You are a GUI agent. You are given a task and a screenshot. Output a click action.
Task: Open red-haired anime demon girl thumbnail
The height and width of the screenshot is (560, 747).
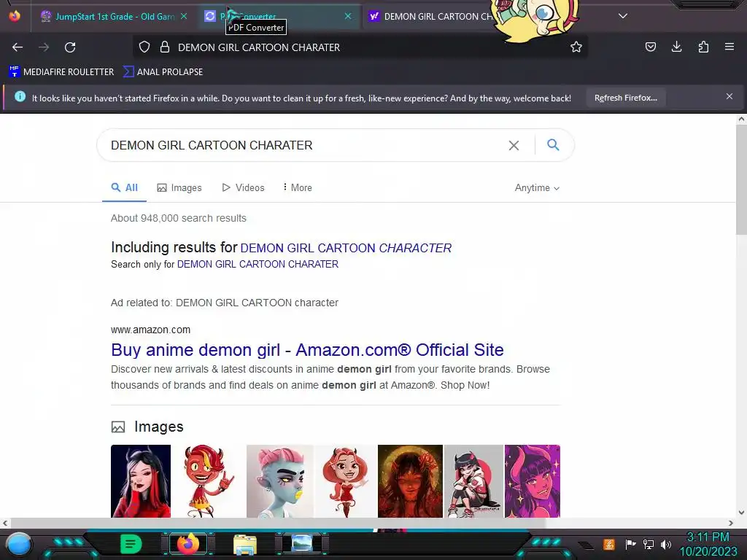[141, 481]
